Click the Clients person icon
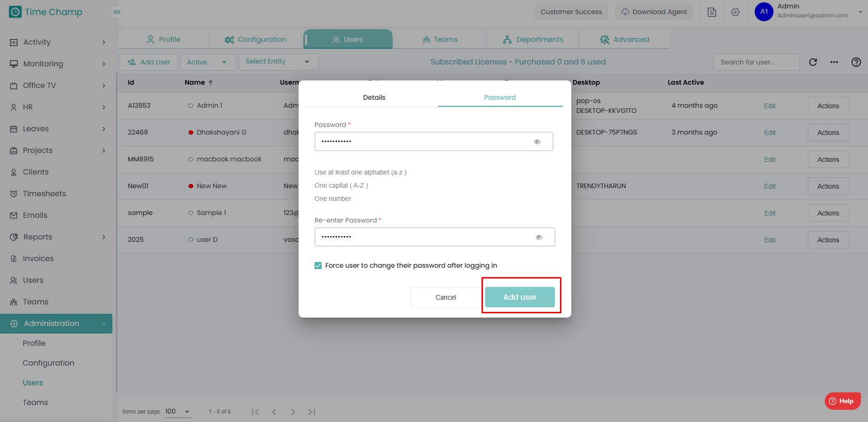Image resolution: width=868 pixels, height=422 pixels. pyautogui.click(x=14, y=172)
